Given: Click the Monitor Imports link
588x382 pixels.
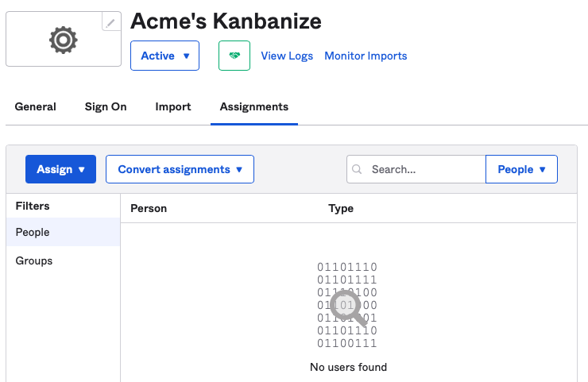Looking at the screenshot, I should point(366,56).
